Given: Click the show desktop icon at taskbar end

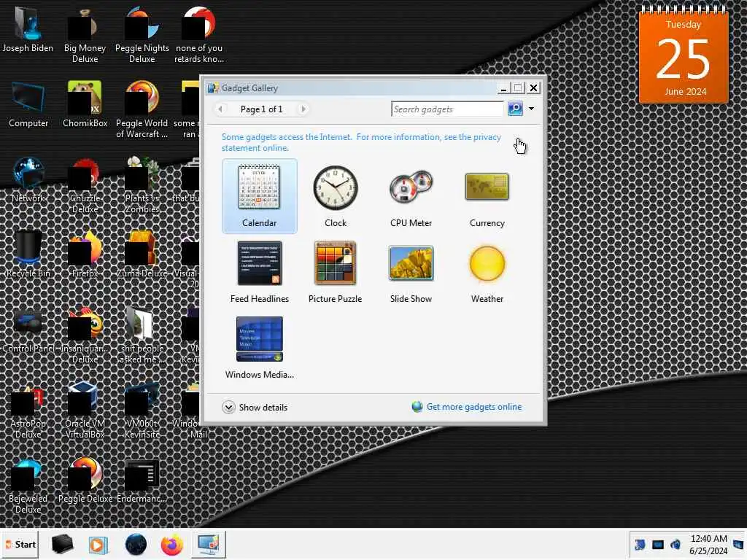Looking at the screenshot, I should coord(739,544).
